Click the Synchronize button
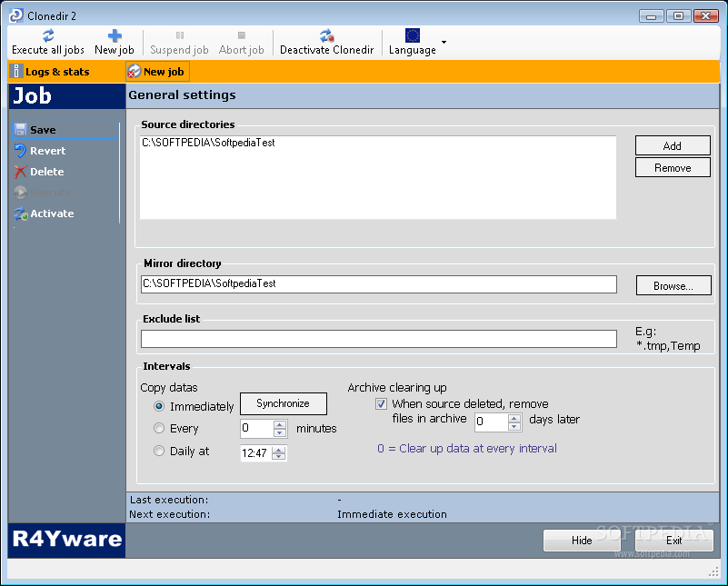728x586 pixels. pos(284,403)
